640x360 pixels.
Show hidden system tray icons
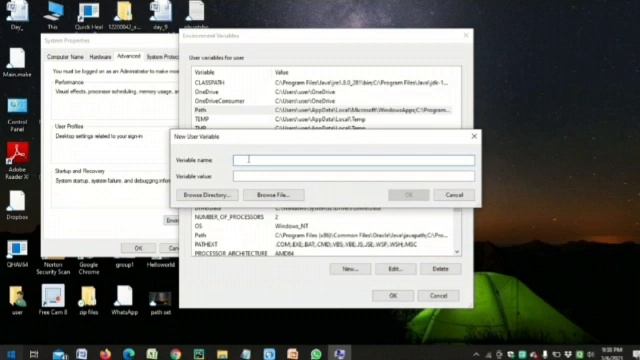click(476, 355)
